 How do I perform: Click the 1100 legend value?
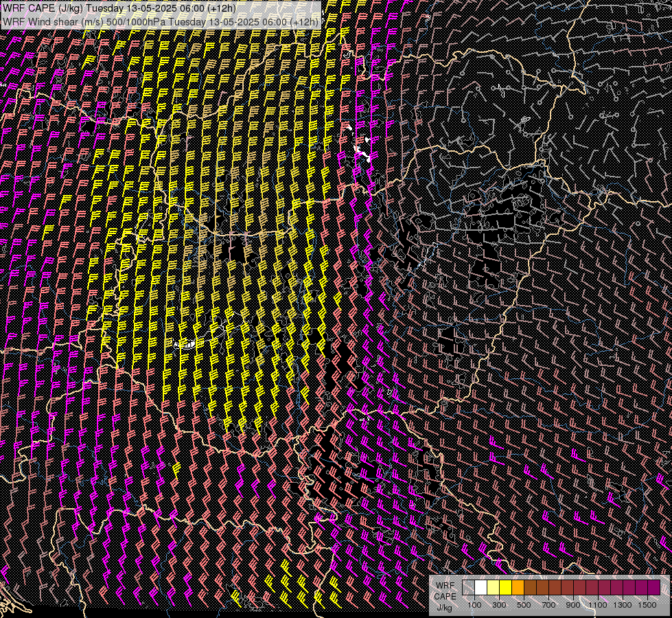(598, 605)
